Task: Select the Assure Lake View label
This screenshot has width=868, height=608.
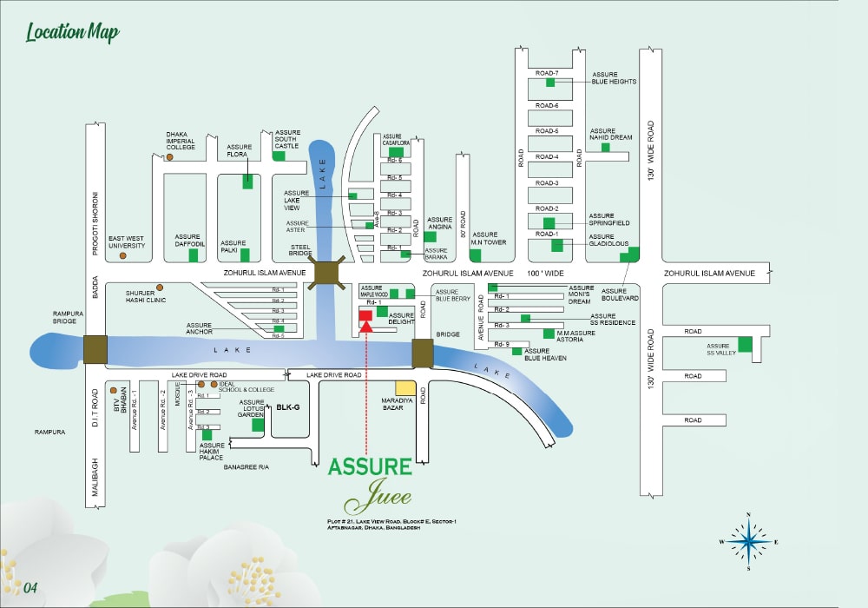Action: (x=296, y=201)
